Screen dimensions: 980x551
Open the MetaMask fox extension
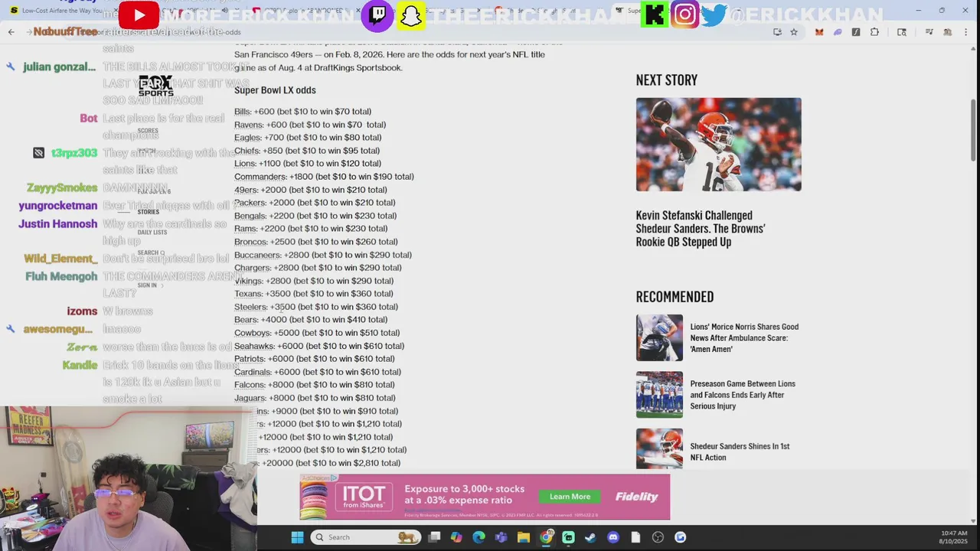(819, 32)
